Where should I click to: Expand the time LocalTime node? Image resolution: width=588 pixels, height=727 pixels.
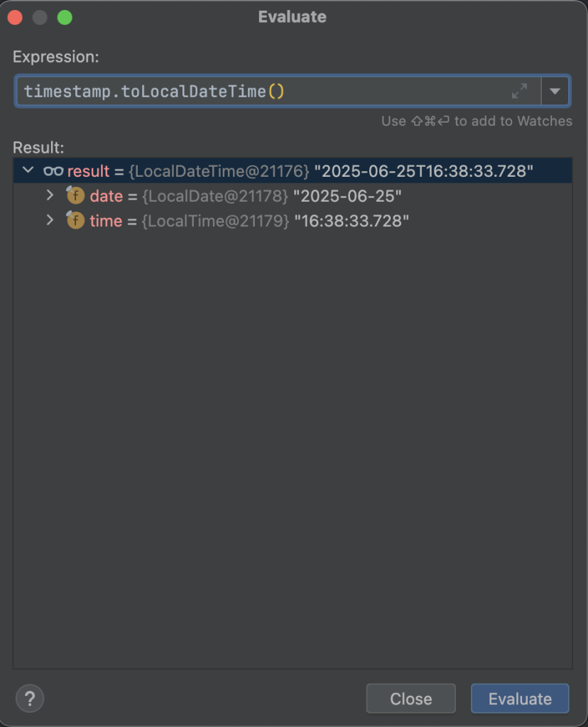50,220
